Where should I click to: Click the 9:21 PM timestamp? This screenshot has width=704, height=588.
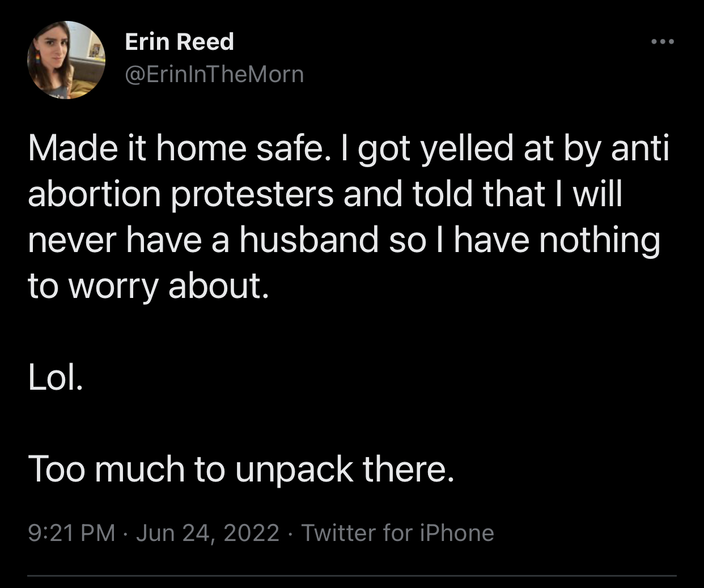pos(71,533)
